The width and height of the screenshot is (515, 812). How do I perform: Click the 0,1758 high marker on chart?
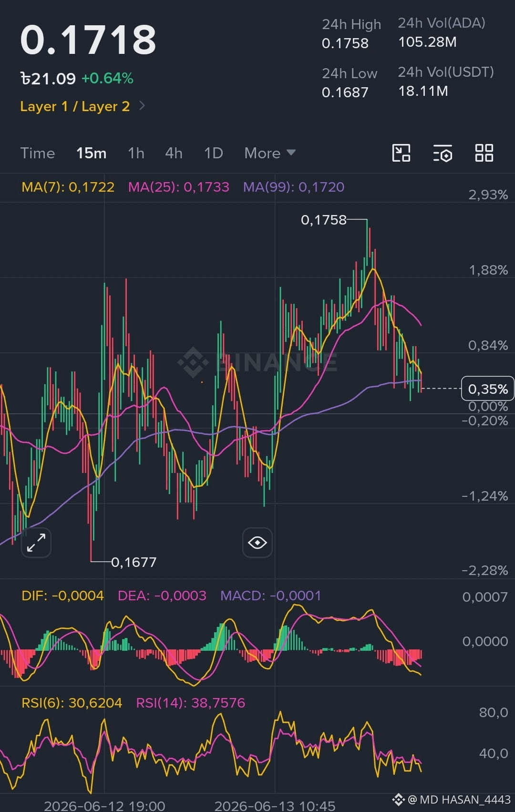tap(324, 220)
